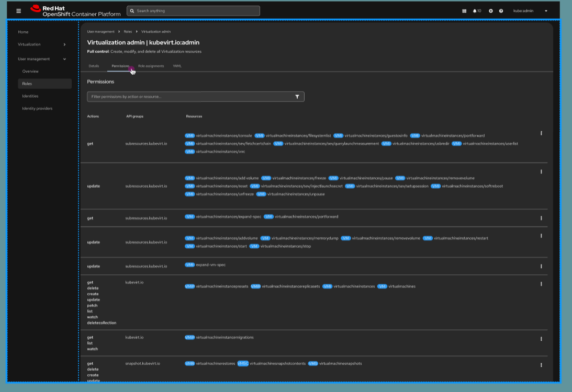Image resolution: width=572 pixels, height=392 pixels.
Task: Click virtualmachineinstances/guestosinfo resource
Action: click(376, 135)
